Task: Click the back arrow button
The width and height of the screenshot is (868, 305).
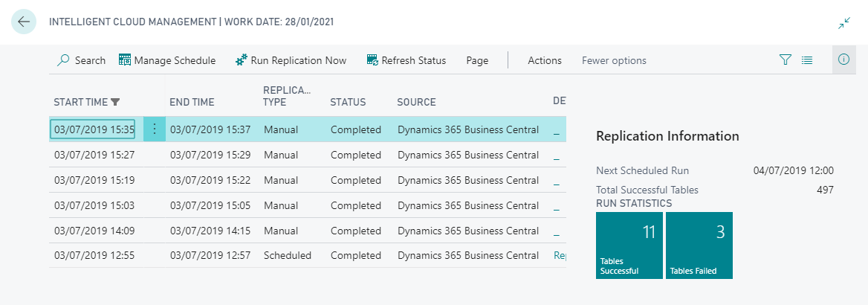Action: pyautogui.click(x=24, y=22)
